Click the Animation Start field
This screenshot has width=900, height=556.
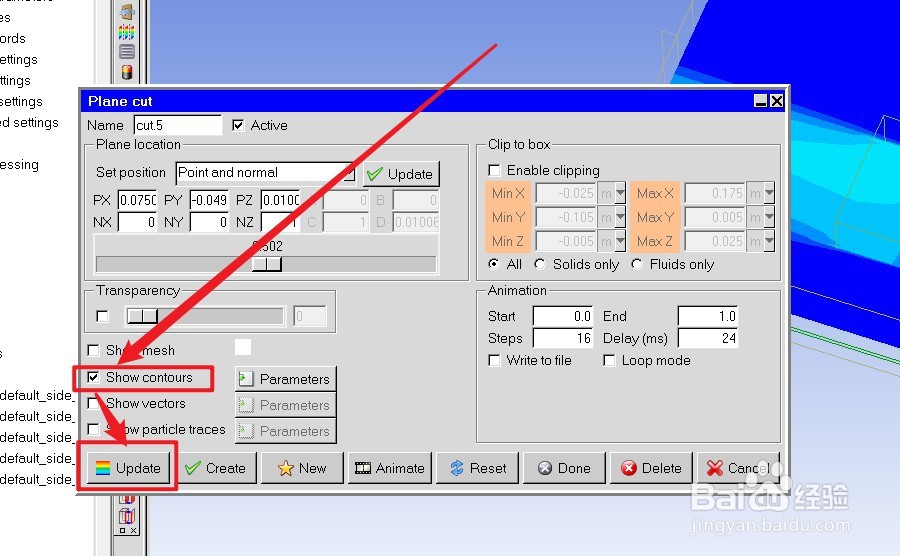coord(563,316)
